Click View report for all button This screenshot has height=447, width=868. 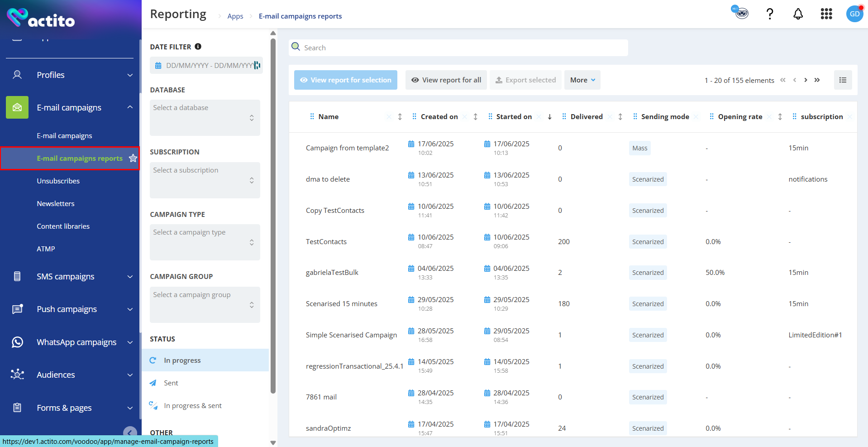446,80
